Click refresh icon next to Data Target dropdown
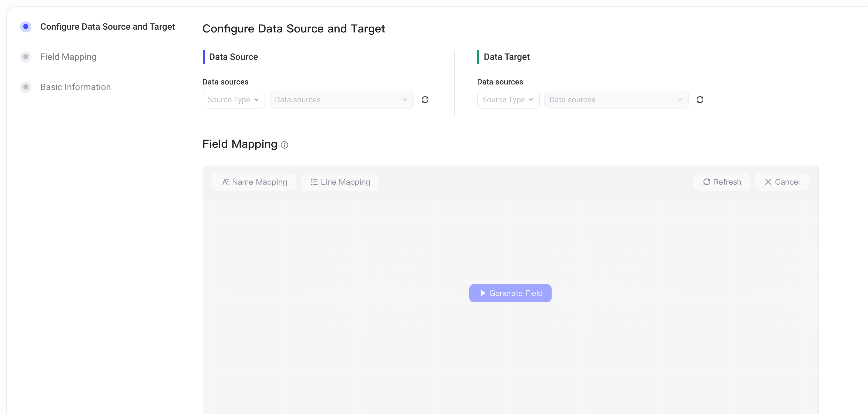This screenshot has width=868, height=414. [700, 100]
